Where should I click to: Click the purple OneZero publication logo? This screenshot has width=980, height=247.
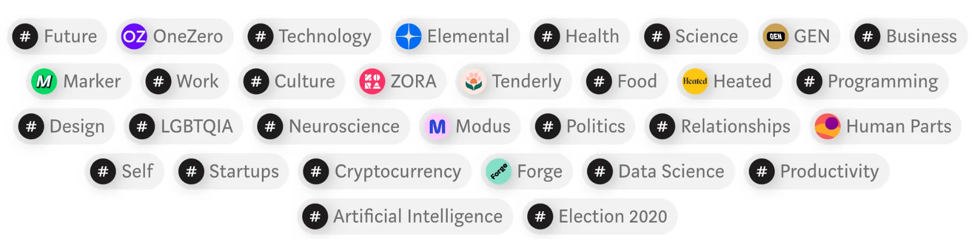[x=134, y=37]
